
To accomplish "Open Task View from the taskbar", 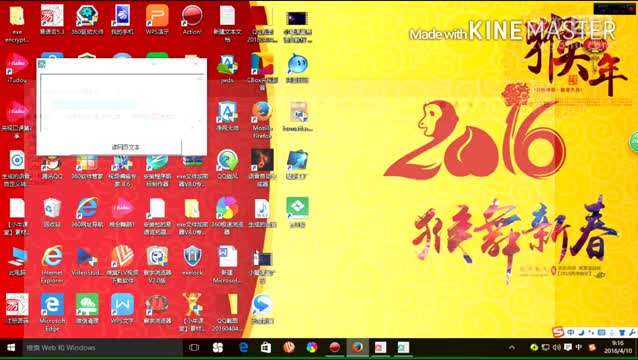I will [194, 348].
